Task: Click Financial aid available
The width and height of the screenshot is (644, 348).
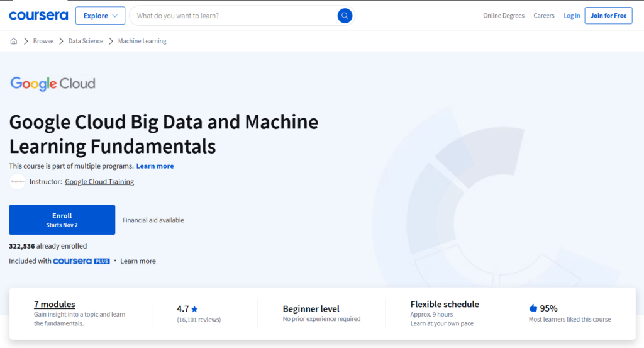Action: point(153,220)
